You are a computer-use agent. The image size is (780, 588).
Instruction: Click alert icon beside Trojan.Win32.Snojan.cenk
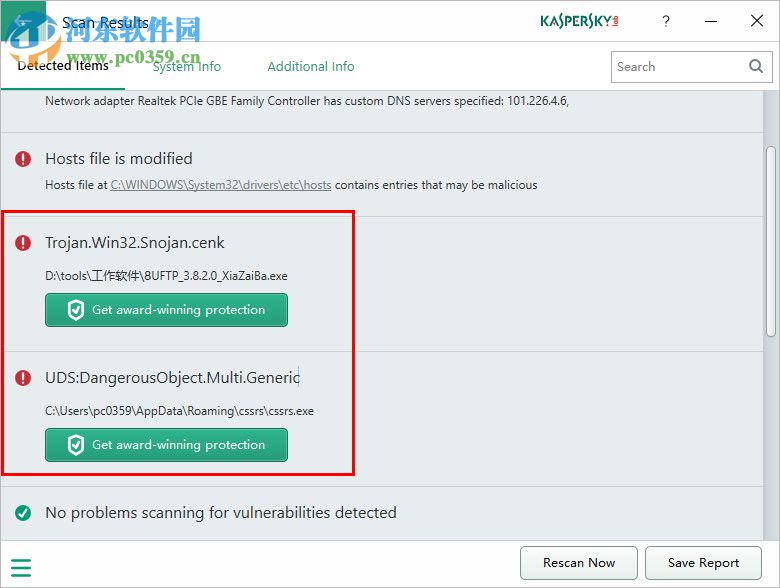[x=23, y=243]
